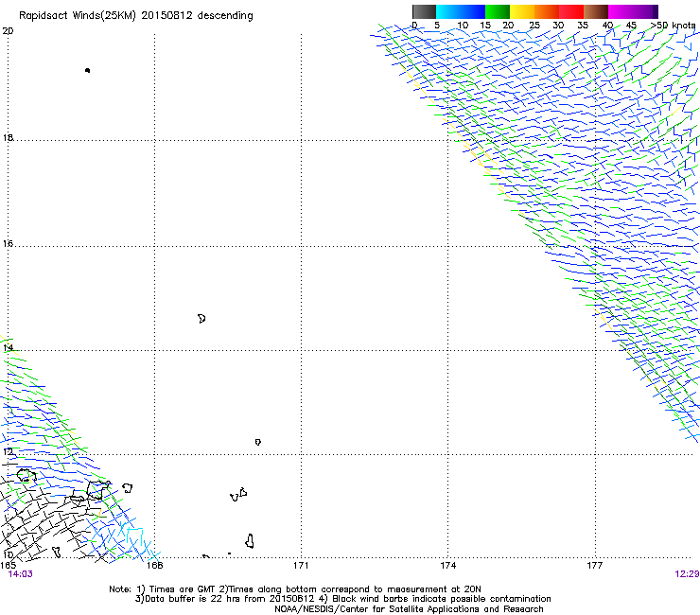The height and width of the screenshot is (615, 700).
Task: Click the orange 25-30 knots color swatch
Action: [547, 11]
